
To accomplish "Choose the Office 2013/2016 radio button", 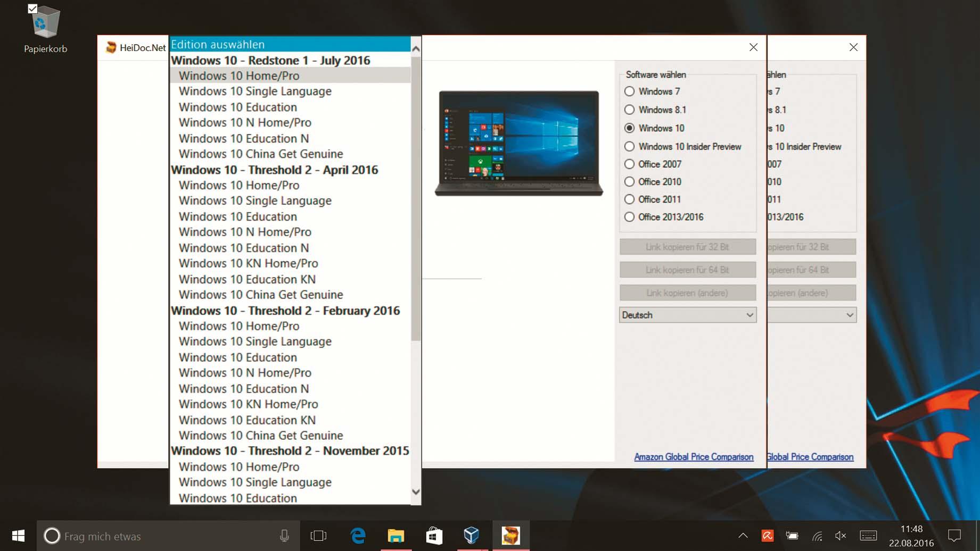I will 630,217.
